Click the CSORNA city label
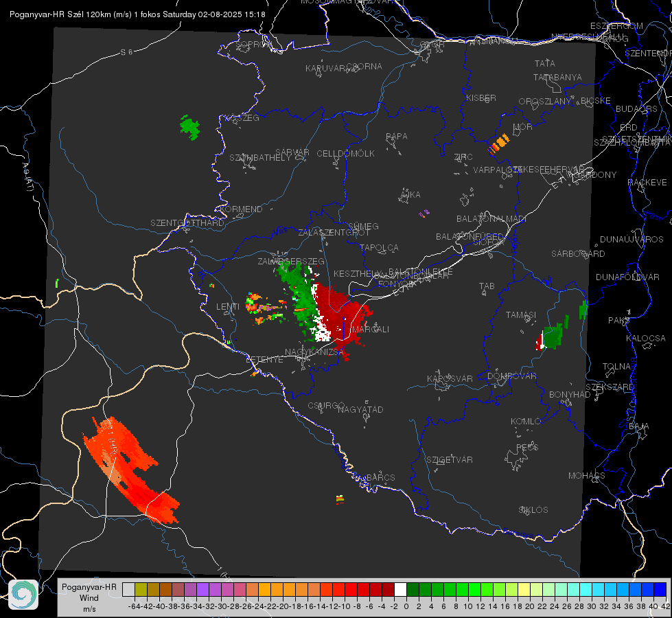Viewport: 672px width, 618px height. pyautogui.click(x=364, y=67)
